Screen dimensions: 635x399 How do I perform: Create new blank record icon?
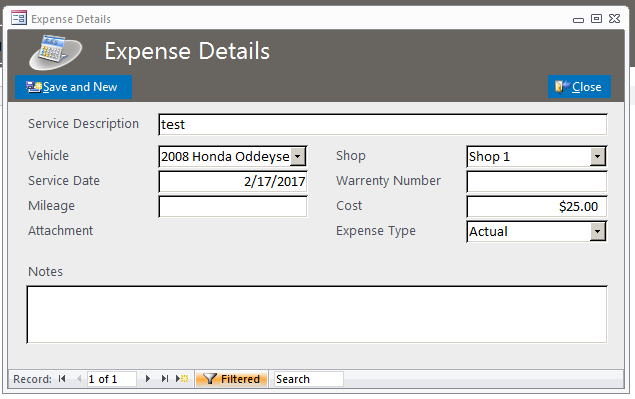[182, 379]
